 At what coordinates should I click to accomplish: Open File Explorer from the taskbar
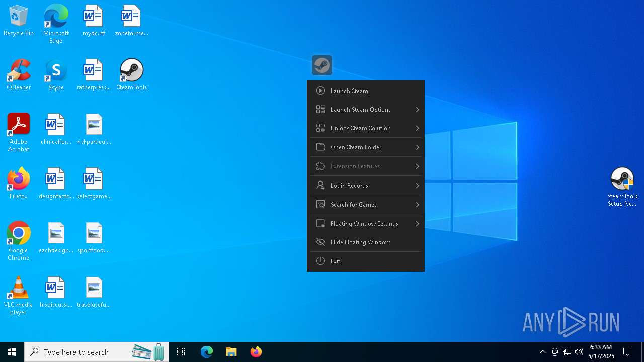[231, 352]
